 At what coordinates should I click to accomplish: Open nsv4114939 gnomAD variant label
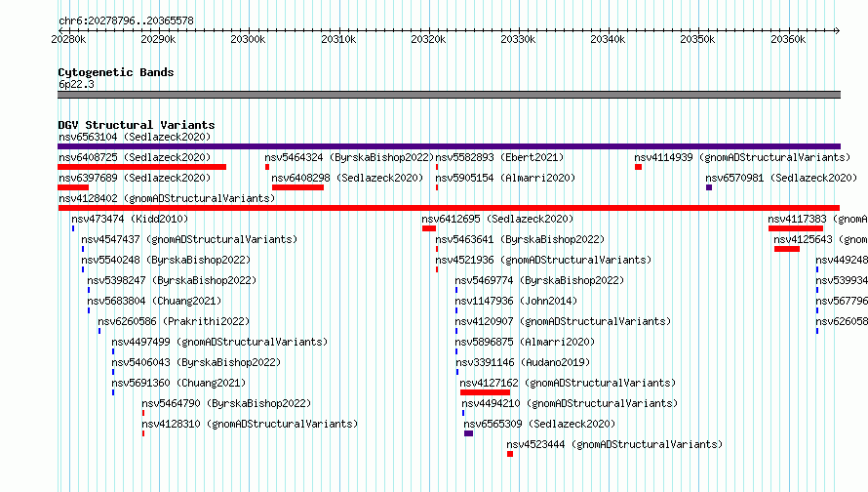click(x=742, y=157)
